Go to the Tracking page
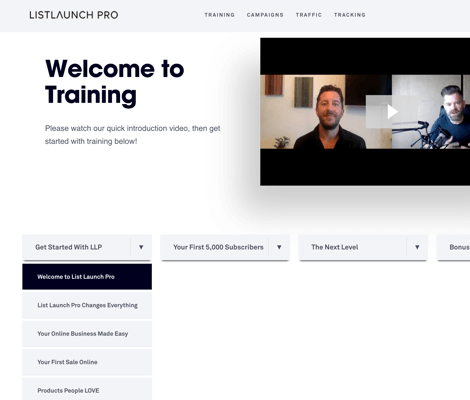Screen dimensions: 470x400 point(350,15)
